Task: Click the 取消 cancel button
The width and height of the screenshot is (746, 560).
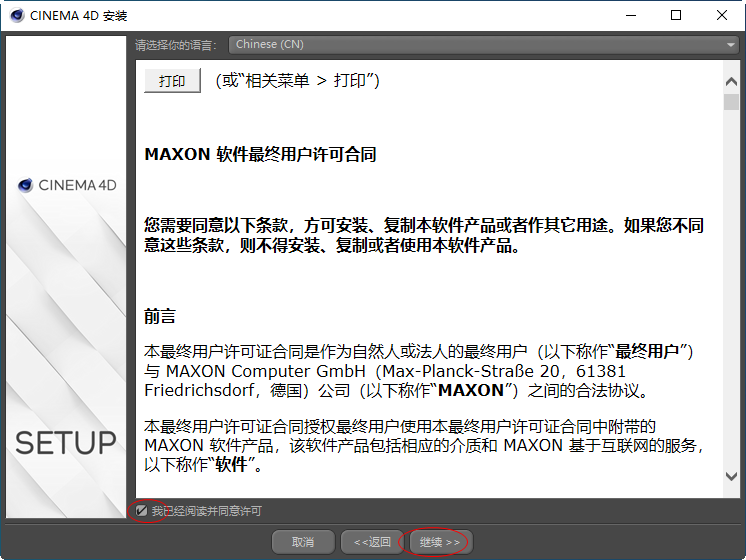Action: point(303,542)
